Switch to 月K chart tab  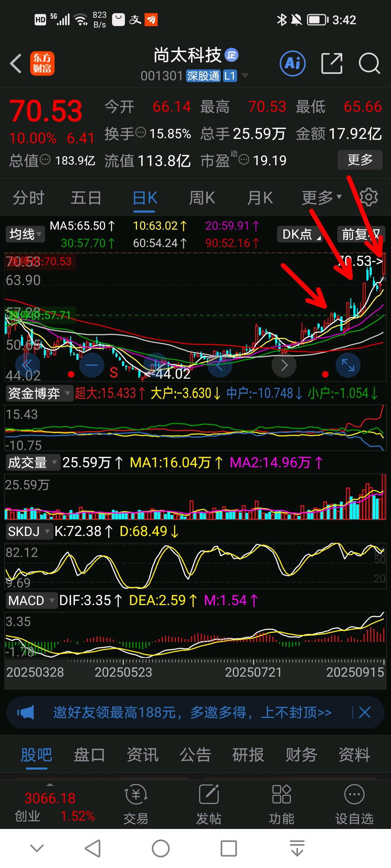(260, 197)
